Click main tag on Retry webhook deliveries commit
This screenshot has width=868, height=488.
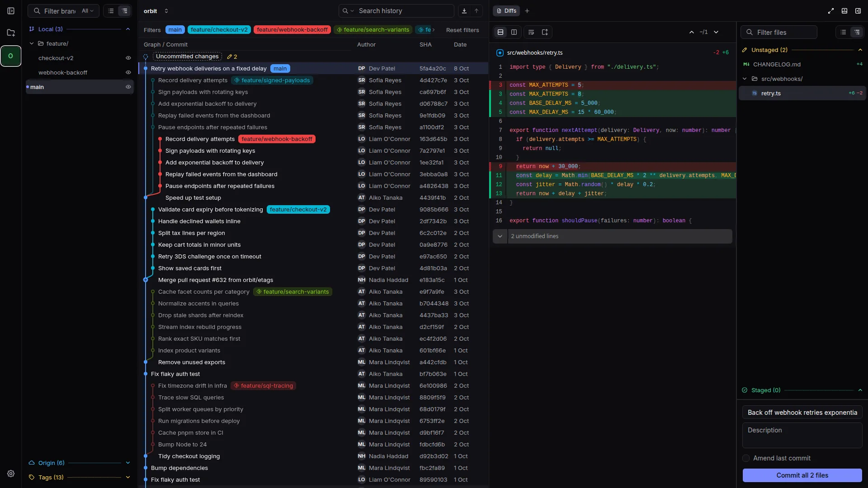point(280,69)
